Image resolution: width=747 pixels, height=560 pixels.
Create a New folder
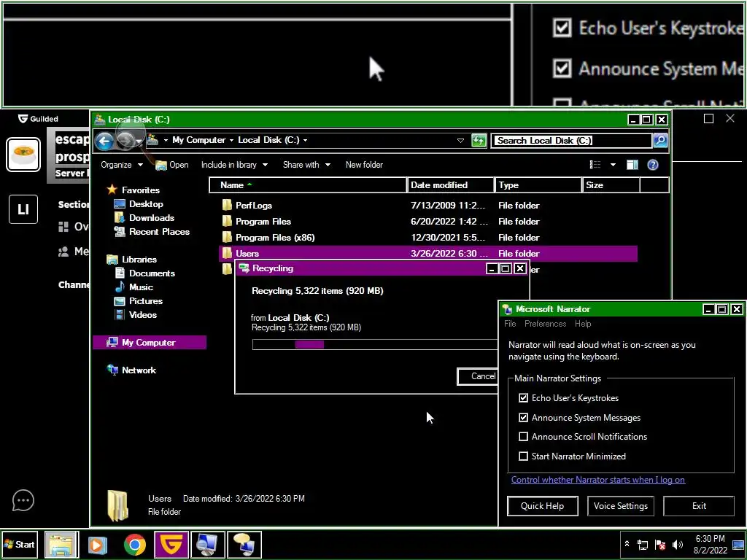click(364, 165)
